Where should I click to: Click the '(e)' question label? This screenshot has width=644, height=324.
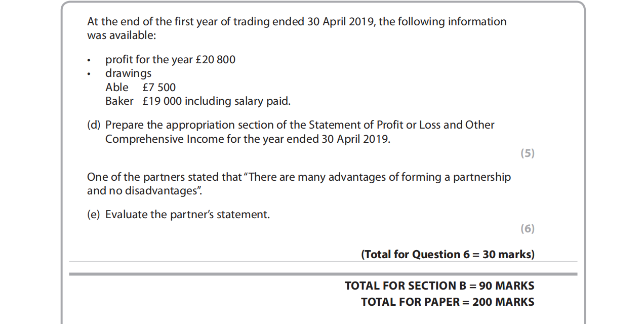tap(94, 215)
